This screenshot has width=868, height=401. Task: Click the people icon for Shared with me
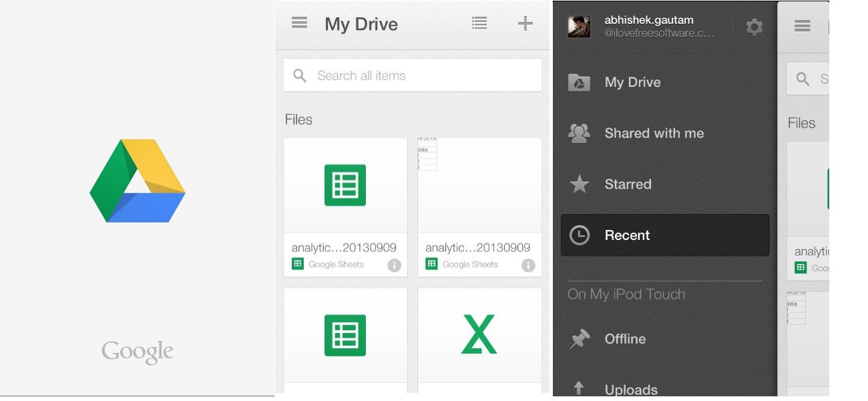pyautogui.click(x=579, y=133)
